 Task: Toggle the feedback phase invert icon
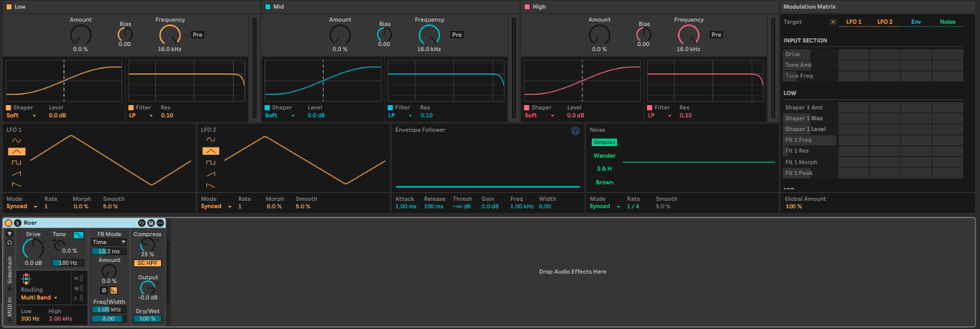104,289
